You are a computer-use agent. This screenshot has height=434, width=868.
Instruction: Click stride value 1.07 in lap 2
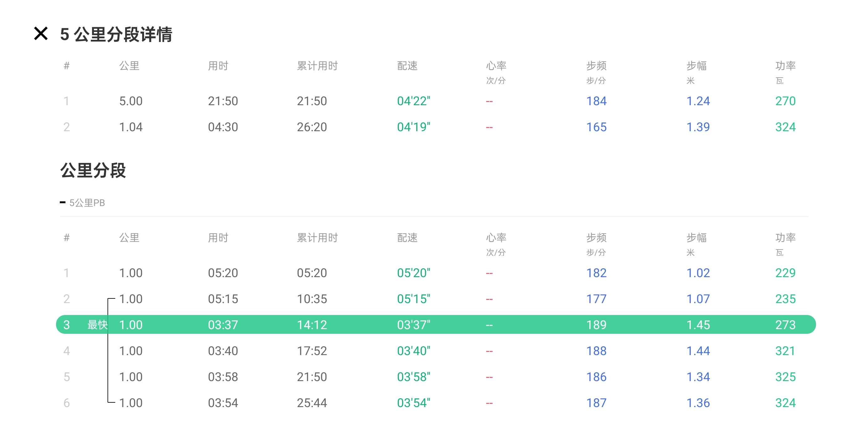pos(698,299)
